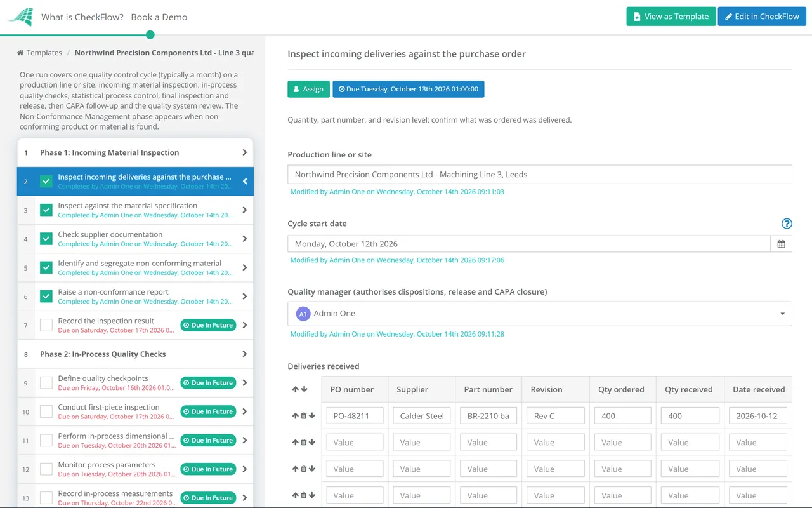Click the help question mark beside Cycle start date
Viewport: 812px width, 508px height.
787,224
